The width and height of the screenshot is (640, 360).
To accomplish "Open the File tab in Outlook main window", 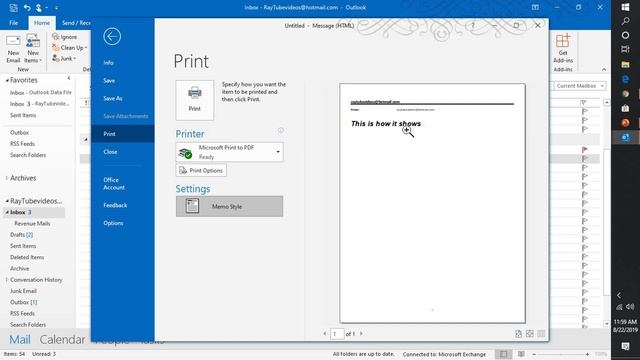I will point(14,23).
